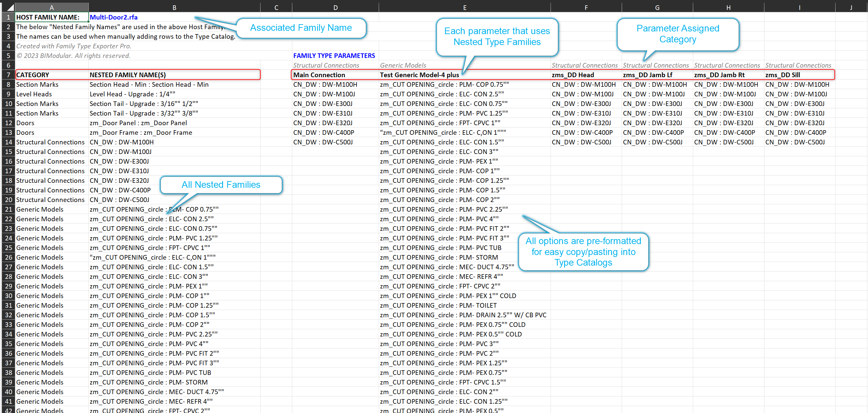Select column A header
The height and width of the screenshot is (413, 868).
pos(52,7)
